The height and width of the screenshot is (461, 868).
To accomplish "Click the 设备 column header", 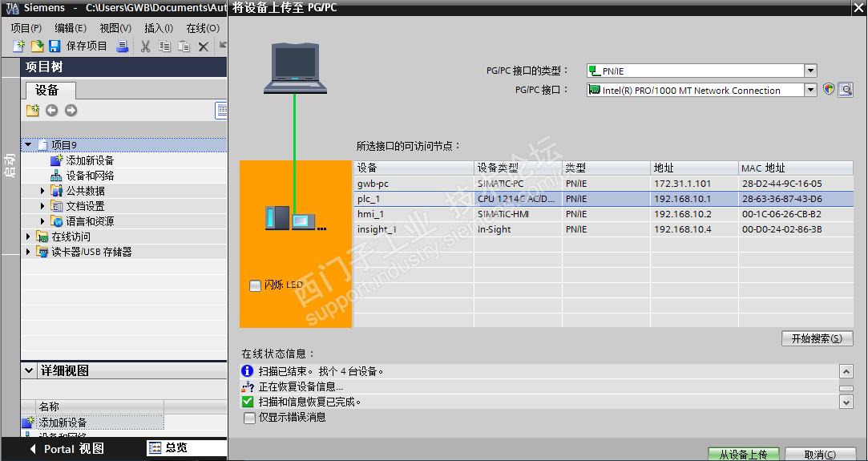I will 414,168.
